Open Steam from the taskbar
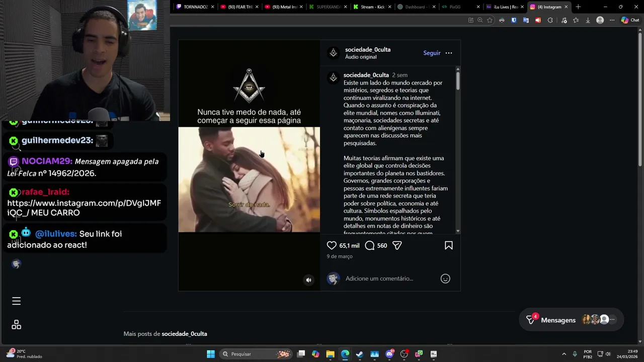This screenshot has height=362, width=644. (x=360, y=354)
